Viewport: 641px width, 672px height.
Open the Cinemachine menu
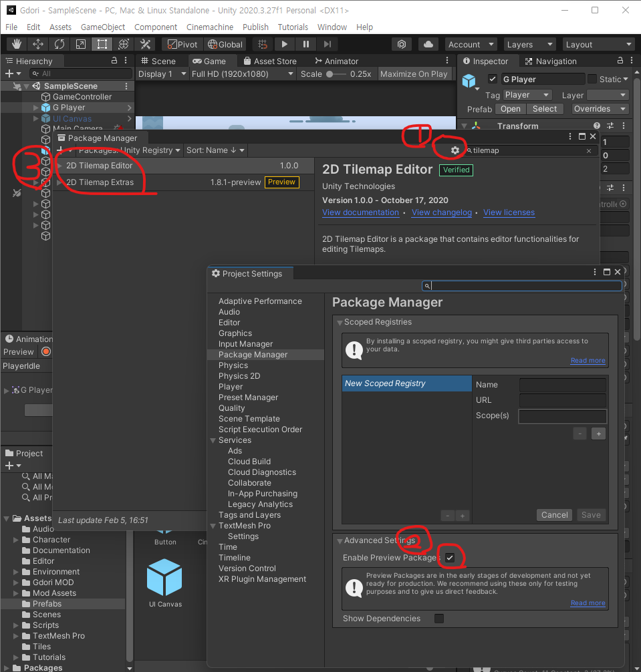click(210, 27)
